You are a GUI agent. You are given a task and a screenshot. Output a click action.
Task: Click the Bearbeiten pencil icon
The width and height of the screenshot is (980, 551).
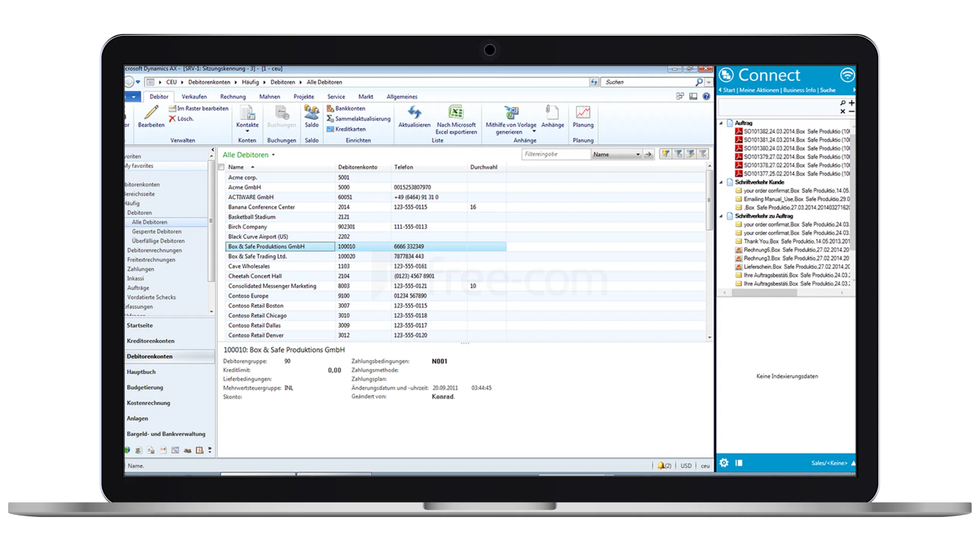[x=151, y=112]
